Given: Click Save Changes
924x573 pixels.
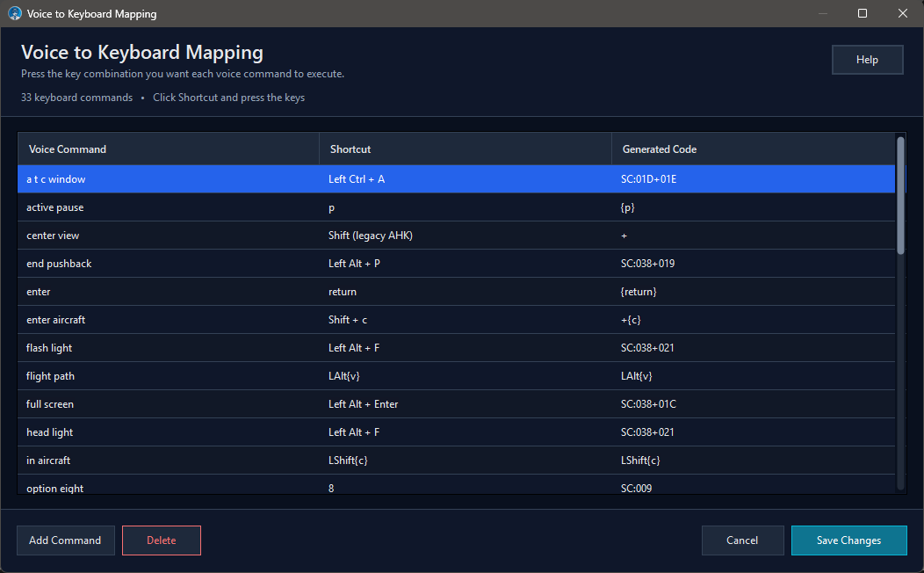Looking at the screenshot, I should 848,540.
